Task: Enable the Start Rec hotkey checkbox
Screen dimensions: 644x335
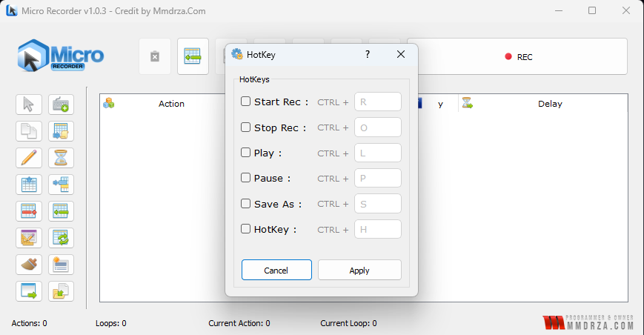Action: (246, 102)
